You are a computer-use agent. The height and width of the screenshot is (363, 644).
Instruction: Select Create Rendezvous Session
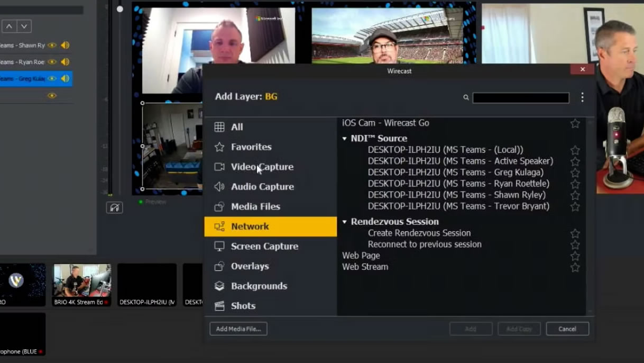(419, 233)
